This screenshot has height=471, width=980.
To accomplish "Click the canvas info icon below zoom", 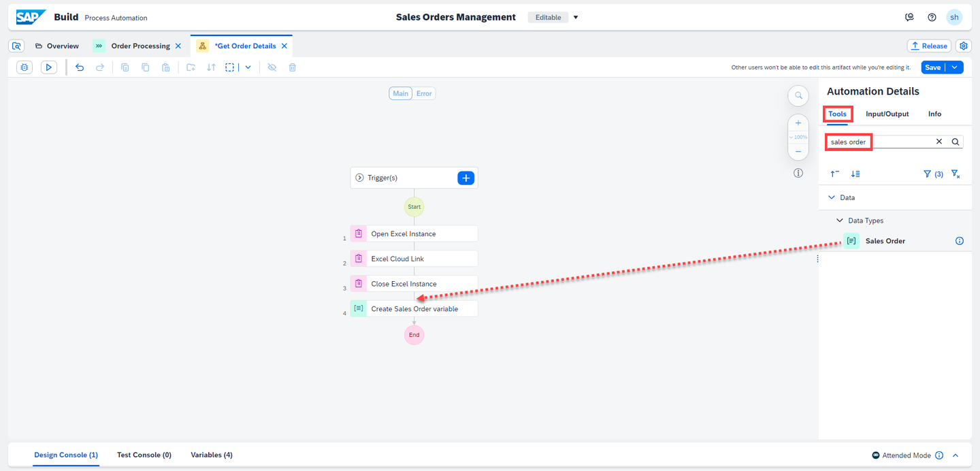I will [798, 173].
